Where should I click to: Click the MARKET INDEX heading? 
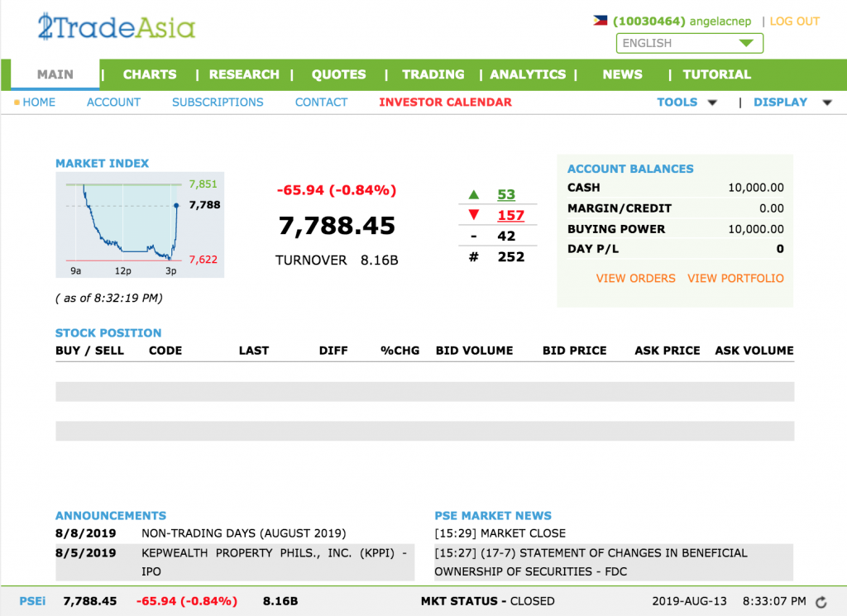tap(102, 163)
